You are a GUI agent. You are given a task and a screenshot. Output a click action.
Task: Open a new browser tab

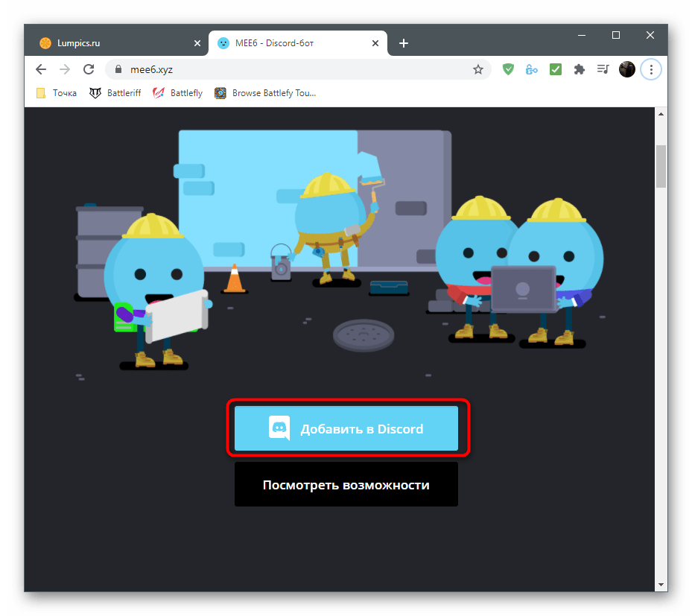[404, 43]
